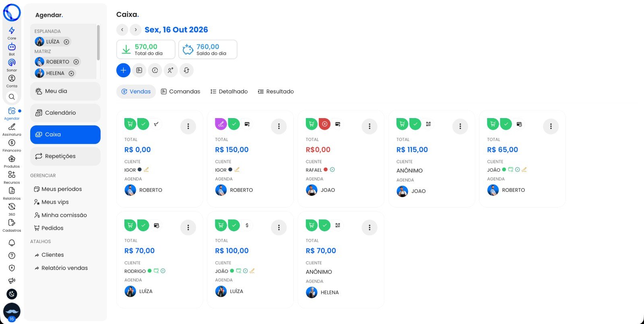This screenshot has height=324, width=644.
Task: Open the help question mark icon
Action: click(12, 255)
